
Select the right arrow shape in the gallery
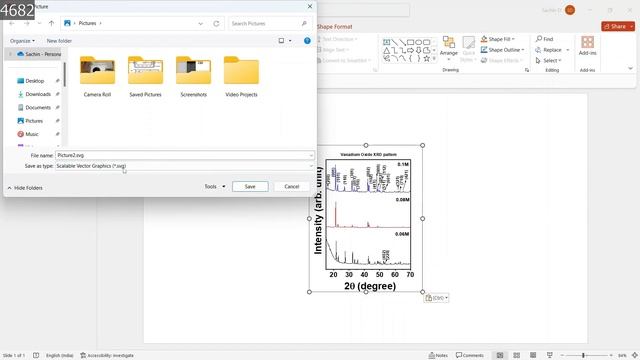[410, 50]
